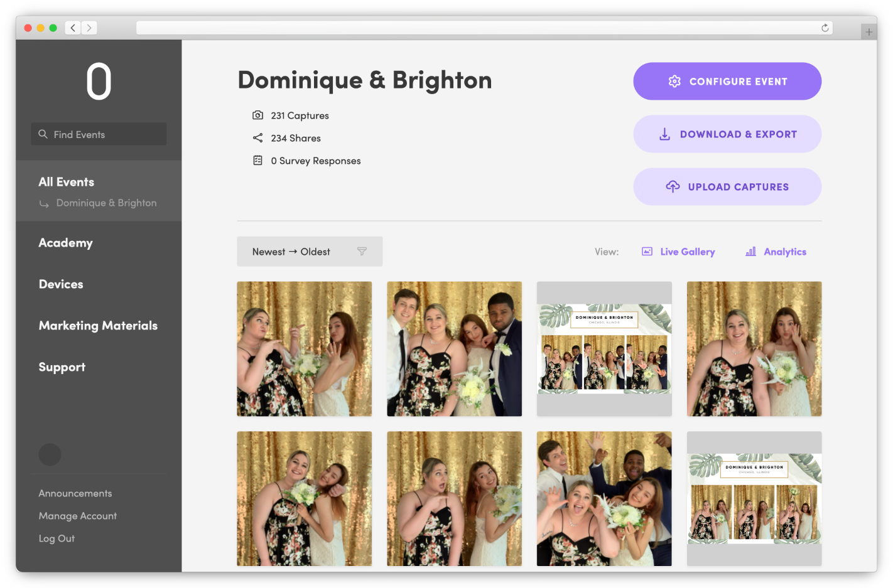The width and height of the screenshot is (893, 588).
Task: Click the camera icon next to 231 Captures
Action: pyautogui.click(x=257, y=115)
